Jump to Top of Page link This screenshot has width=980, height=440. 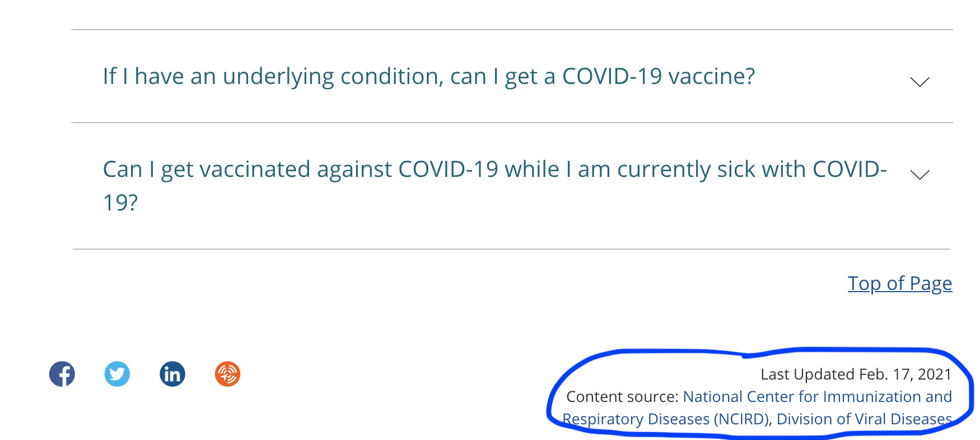click(900, 283)
